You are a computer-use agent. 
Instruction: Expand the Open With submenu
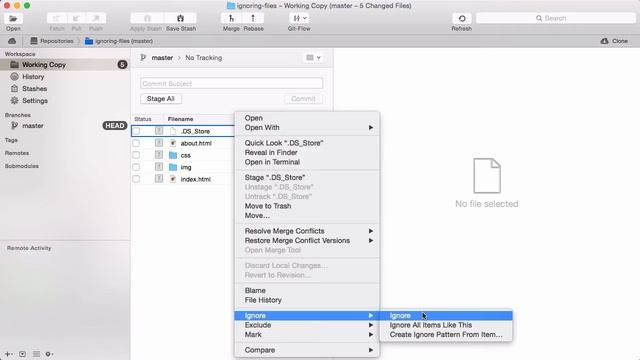point(307,128)
